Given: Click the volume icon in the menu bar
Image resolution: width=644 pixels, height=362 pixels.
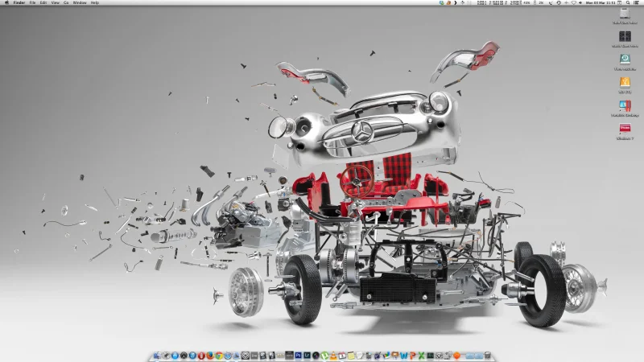Looking at the screenshot, I should (x=580, y=2).
